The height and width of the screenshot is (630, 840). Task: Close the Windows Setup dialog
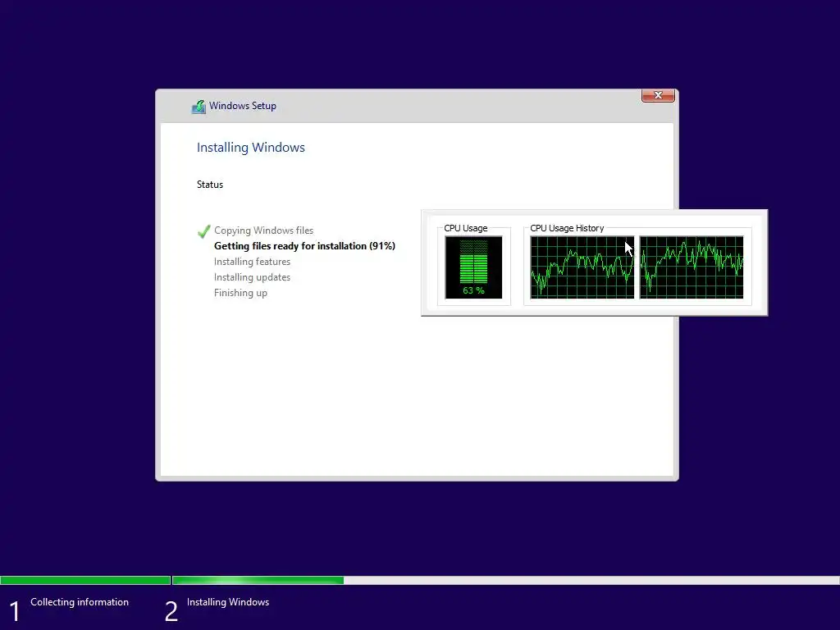(658, 95)
